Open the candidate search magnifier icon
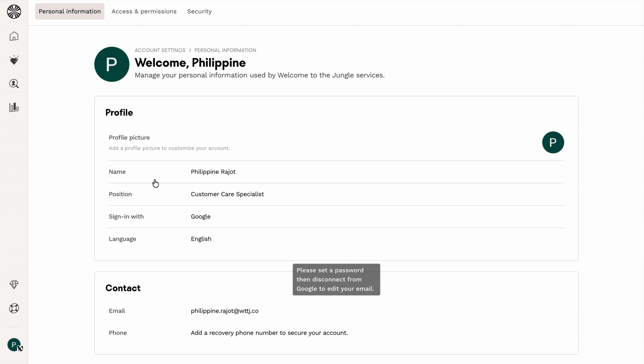Screen dimensions: 644x364 tap(14, 84)
